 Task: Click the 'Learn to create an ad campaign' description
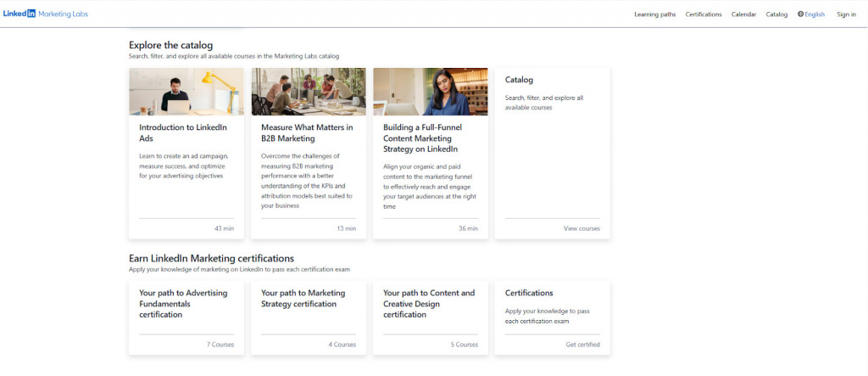coord(183,166)
